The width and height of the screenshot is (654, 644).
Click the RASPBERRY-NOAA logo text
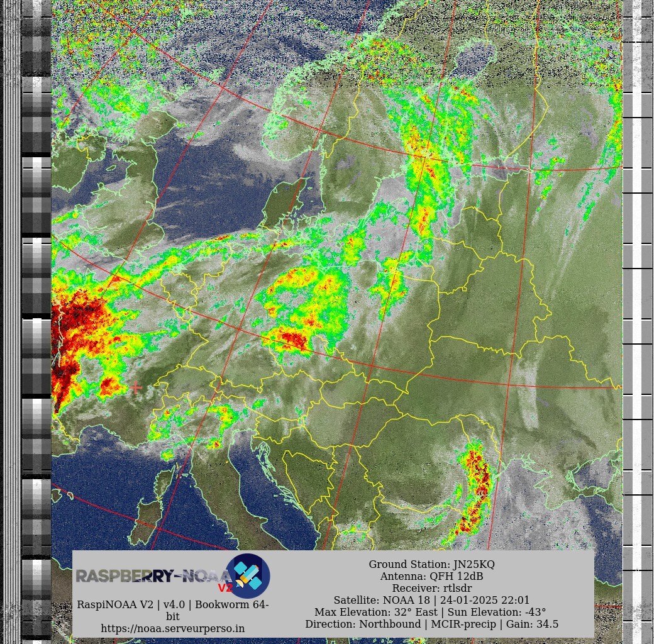[151, 576]
